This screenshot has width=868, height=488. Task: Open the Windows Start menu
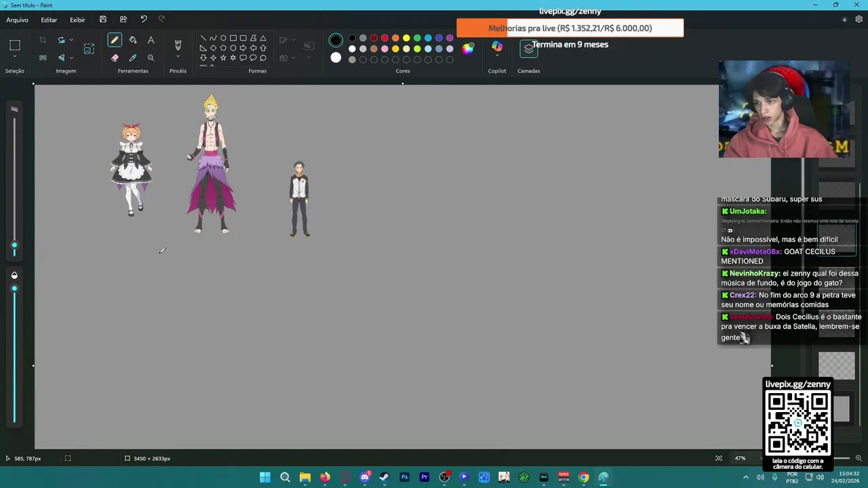click(265, 477)
